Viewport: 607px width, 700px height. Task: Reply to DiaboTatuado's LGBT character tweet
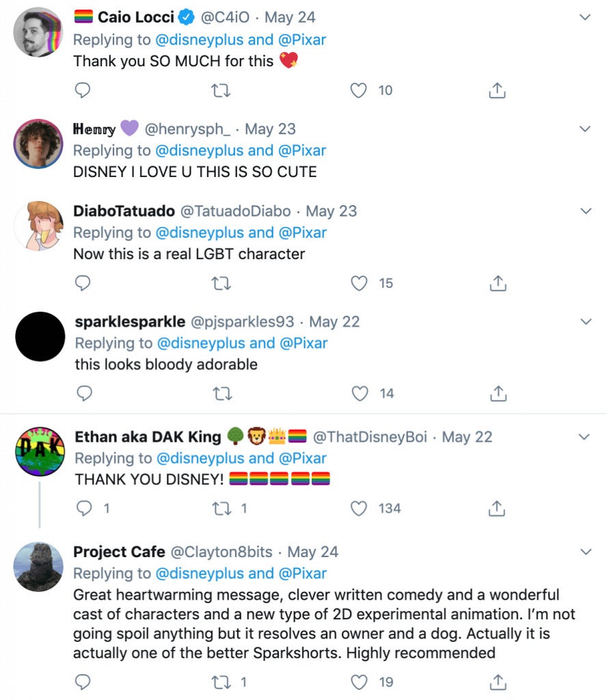point(83,283)
